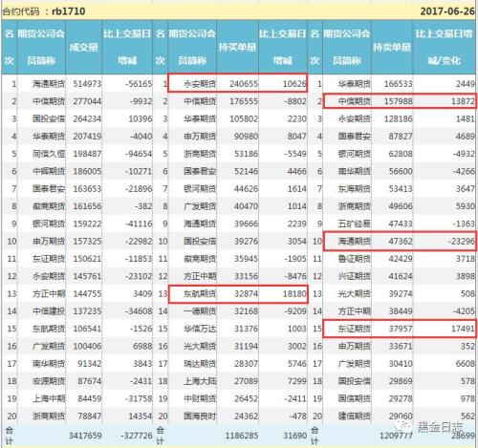Viewport: 478px width, 448px height.
Task: Select the long position value 40470
Action: [246, 206]
